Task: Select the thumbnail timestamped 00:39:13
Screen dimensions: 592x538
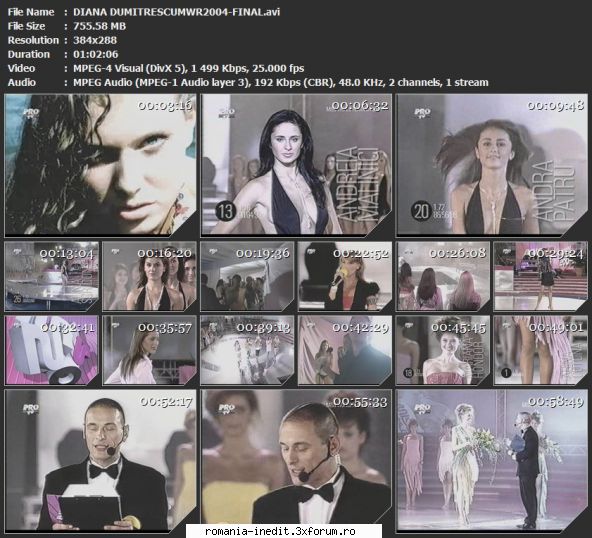Action: coord(247,350)
